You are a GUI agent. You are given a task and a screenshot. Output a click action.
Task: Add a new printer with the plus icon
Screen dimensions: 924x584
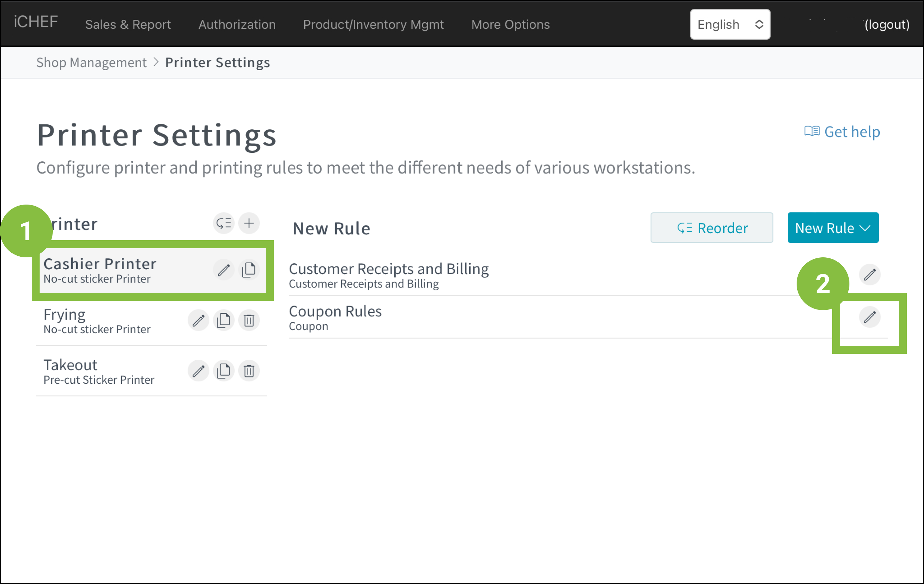[x=249, y=223]
